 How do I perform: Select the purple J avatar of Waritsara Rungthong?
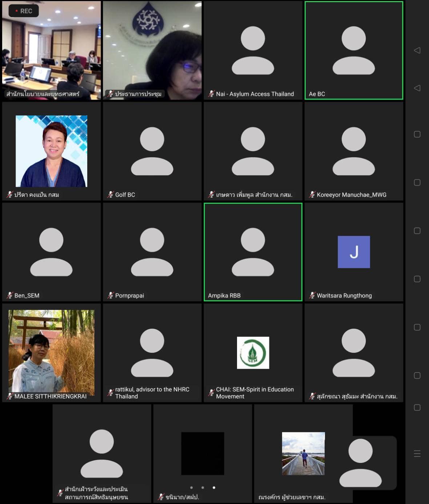353,252
